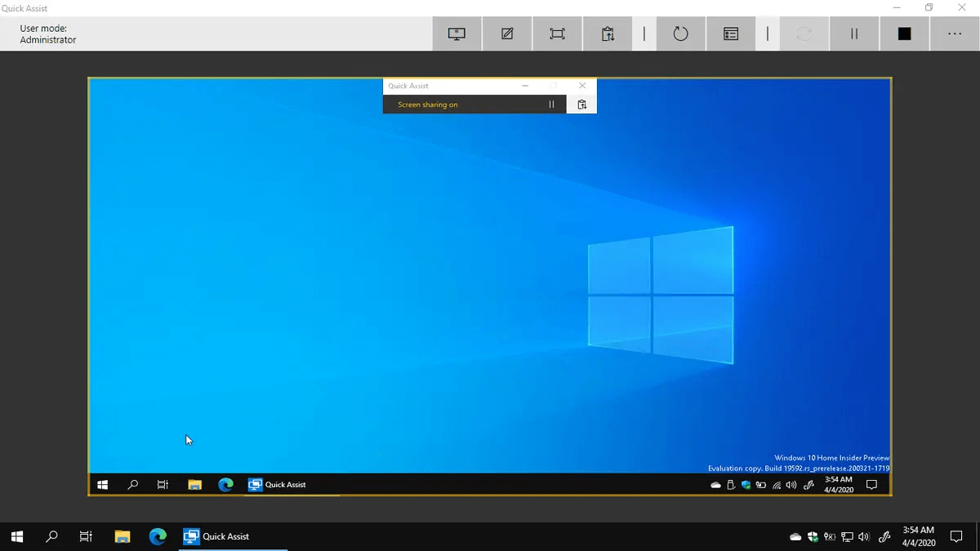
Task: Click remote bar instruction channel icon
Action: pyautogui.click(x=581, y=104)
